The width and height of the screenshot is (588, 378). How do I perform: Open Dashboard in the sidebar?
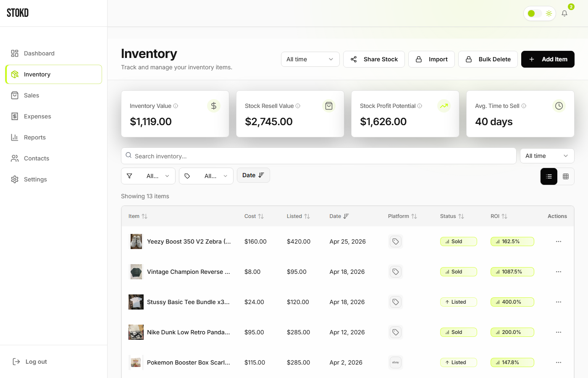click(x=54, y=53)
